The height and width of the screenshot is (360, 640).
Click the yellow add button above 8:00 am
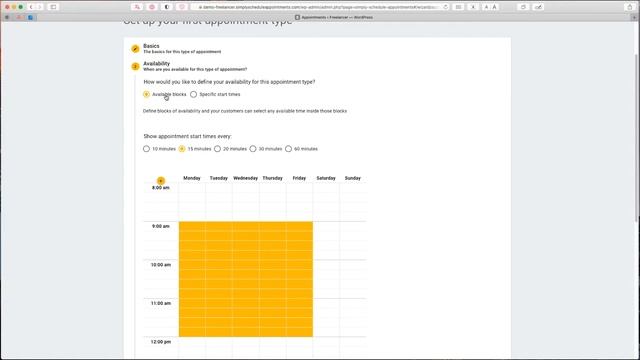161,180
